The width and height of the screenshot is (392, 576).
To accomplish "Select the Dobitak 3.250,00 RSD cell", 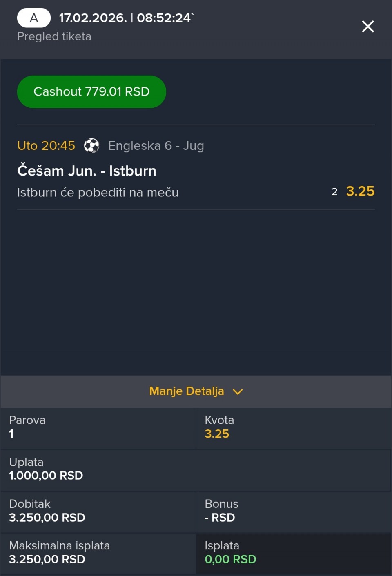I will pos(98,511).
